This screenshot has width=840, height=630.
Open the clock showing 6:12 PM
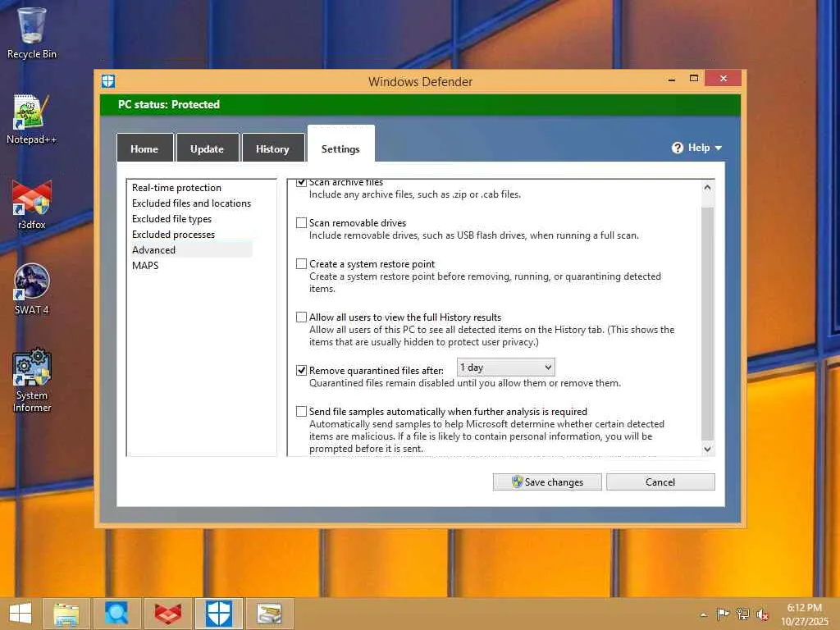tap(804, 614)
